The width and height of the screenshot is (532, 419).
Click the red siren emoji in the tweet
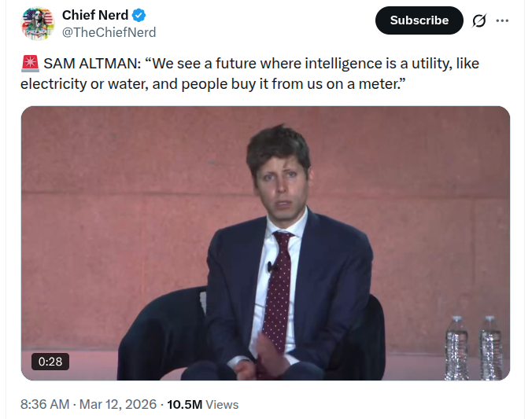[x=30, y=64]
